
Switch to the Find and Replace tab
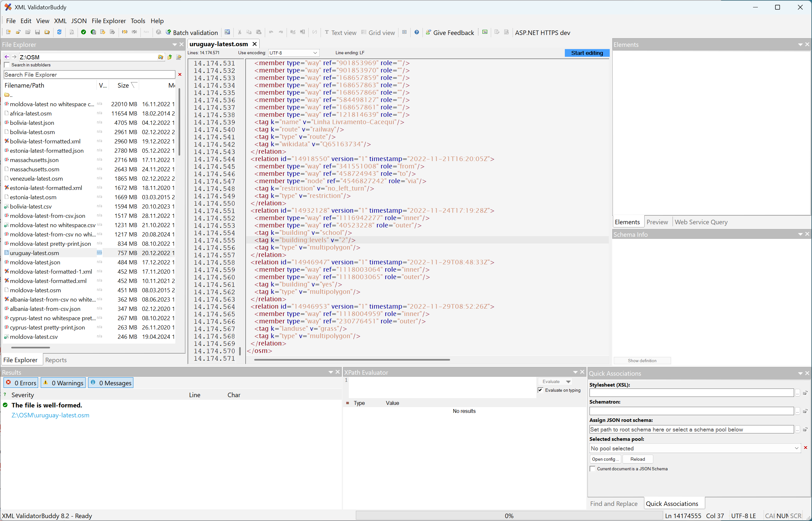click(x=614, y=504)
